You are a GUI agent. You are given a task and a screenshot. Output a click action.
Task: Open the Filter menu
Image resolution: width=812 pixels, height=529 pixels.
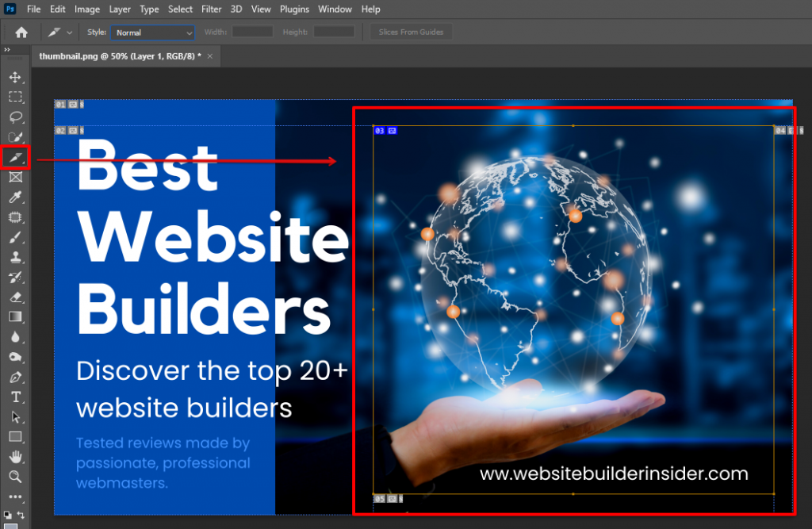(x=211, y=9)
